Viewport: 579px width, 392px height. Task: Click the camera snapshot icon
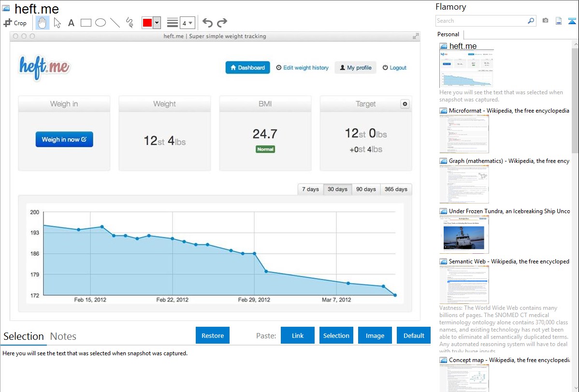[x=545, y=21]
